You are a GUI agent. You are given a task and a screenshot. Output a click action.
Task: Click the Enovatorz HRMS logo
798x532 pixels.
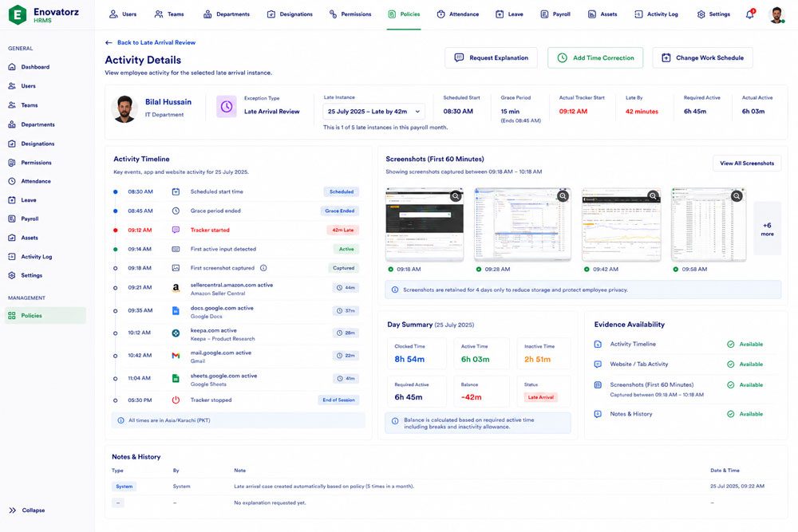44,14
